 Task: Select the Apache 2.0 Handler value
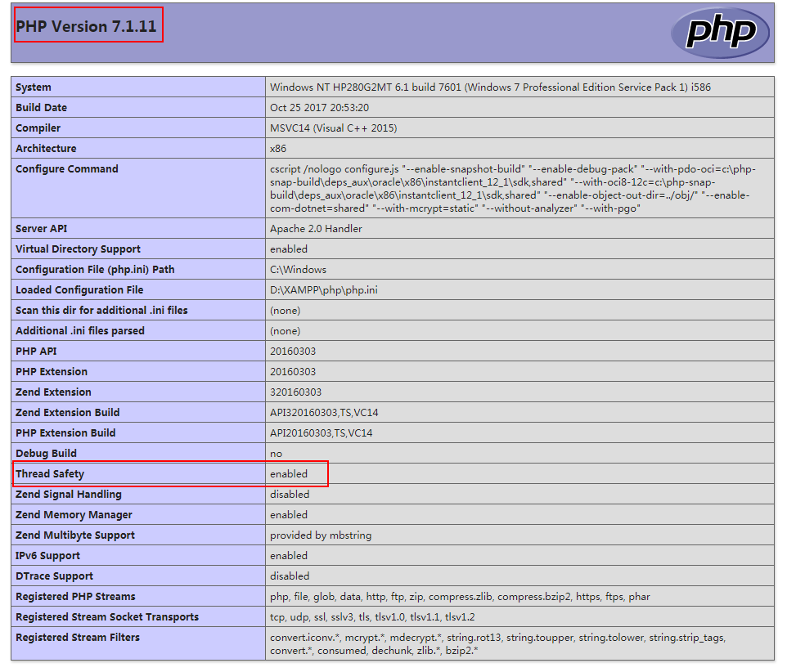(x=316, y=229)
